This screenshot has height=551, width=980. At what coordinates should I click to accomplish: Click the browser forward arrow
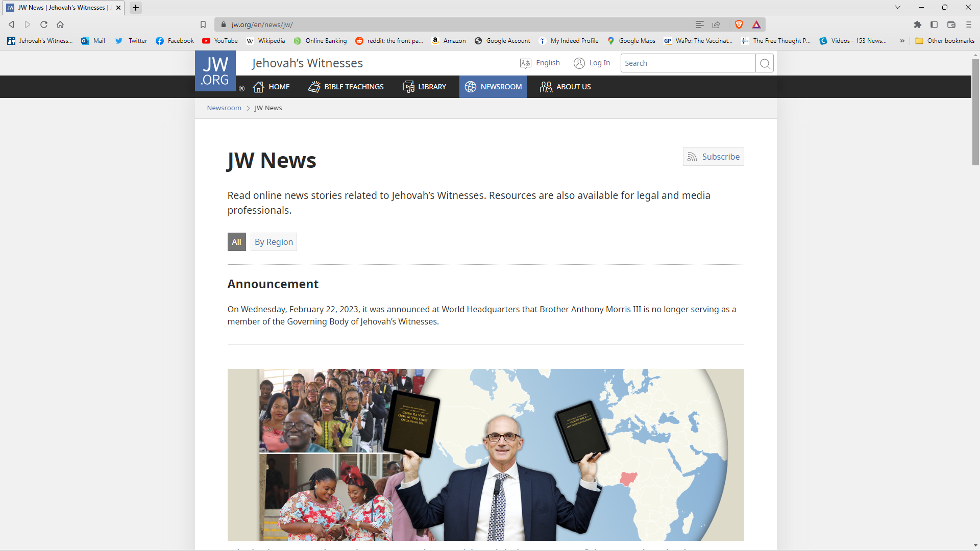pyautogui.click(x=28, y=24)
